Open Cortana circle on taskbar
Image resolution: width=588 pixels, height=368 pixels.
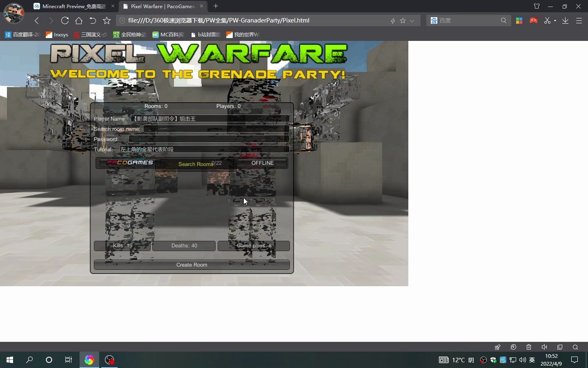point(49,360)
